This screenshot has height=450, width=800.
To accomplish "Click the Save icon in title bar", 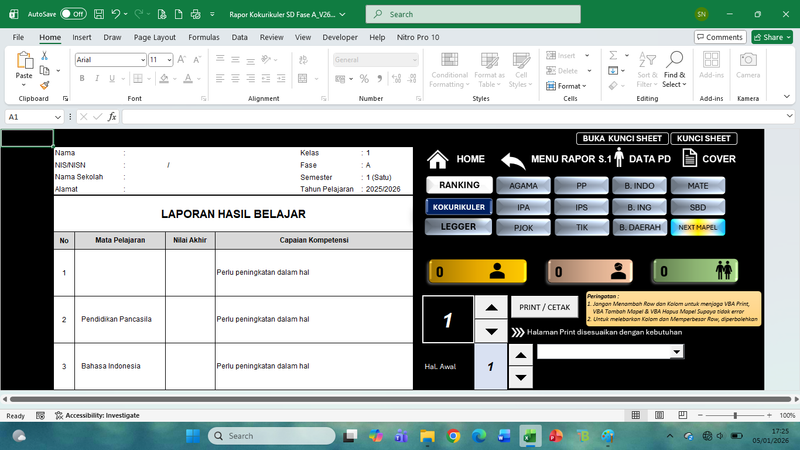I will click(99, 15).
